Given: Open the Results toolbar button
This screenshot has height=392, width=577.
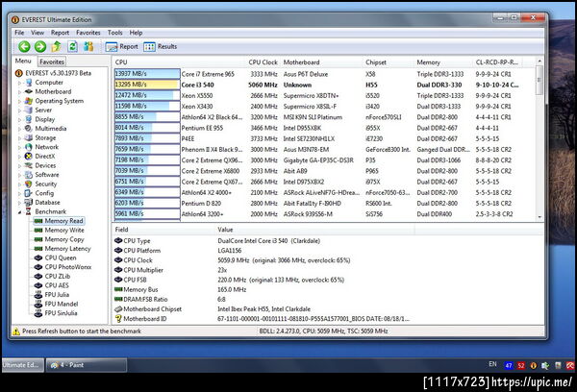Looking at the screenshot, I should [x=160, y=47].
